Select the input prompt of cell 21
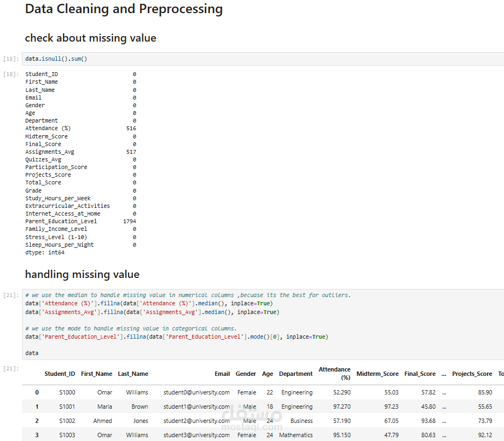504x441 pixels. tap(11, 295)
